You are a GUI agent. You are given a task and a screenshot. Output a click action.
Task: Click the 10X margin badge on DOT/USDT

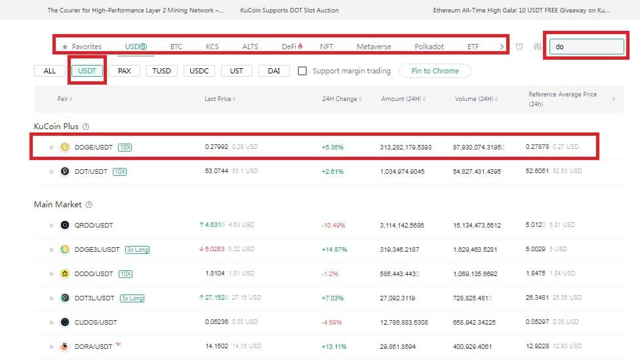119,172
